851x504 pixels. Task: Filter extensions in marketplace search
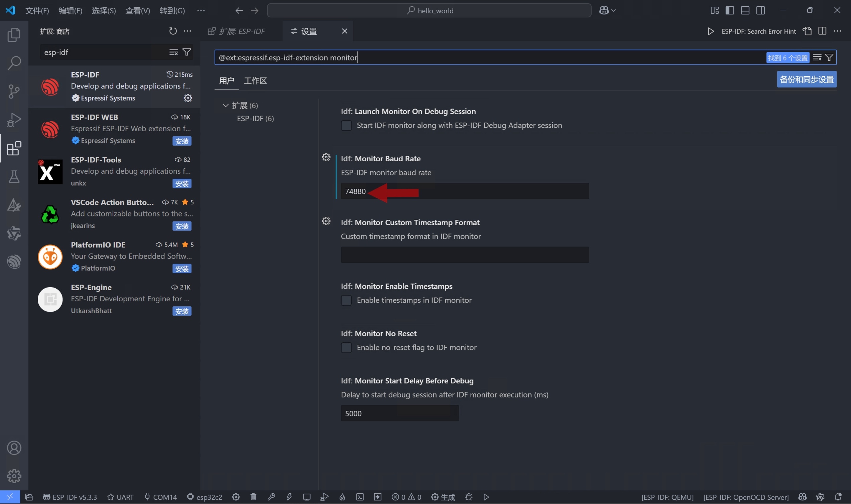click(x=187, y=52)
